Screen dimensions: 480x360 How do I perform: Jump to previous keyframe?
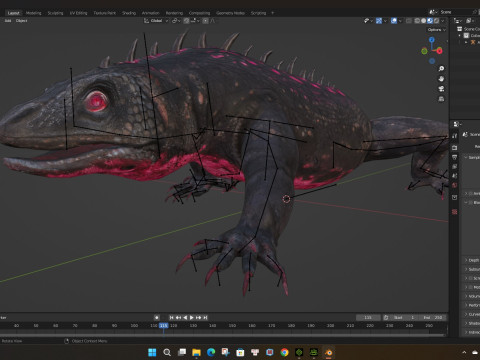pos(178,317)
